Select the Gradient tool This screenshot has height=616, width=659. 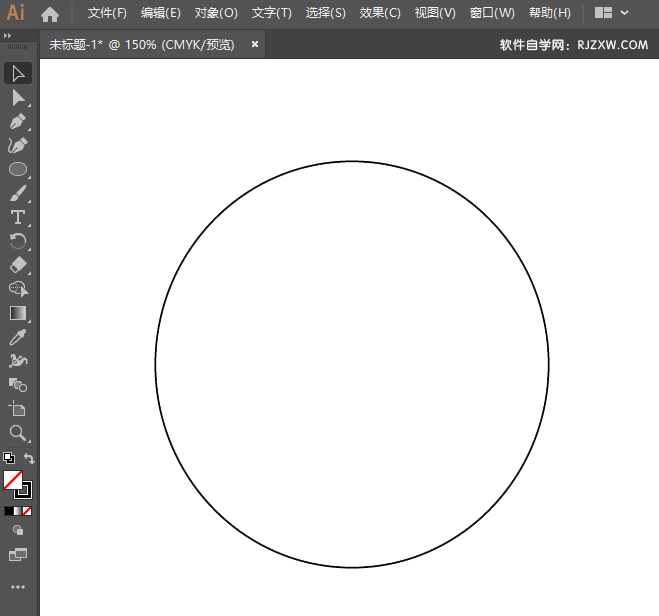(18, 313)
